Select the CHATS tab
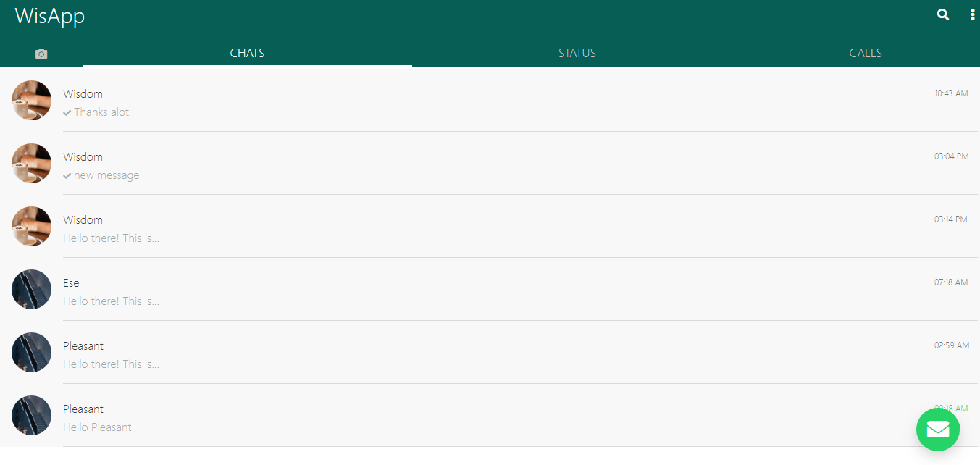This screenshot has height=465, width=980. [247, 53]
